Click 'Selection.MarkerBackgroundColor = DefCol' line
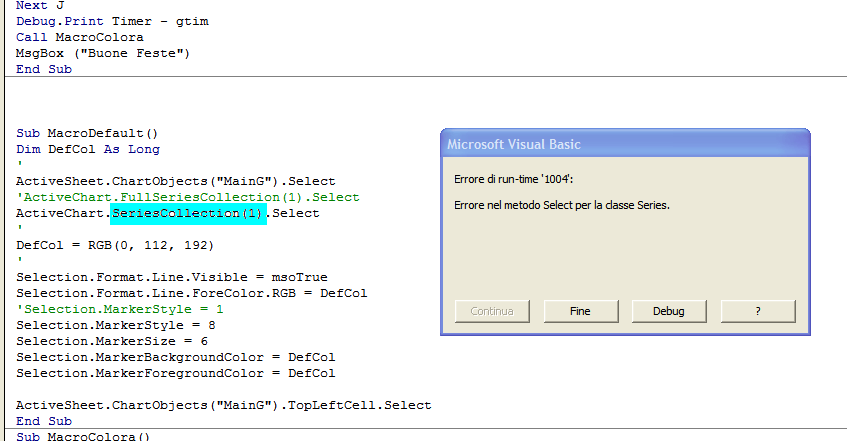The height and width of the screenshot is (441, 847). [176, 357]
